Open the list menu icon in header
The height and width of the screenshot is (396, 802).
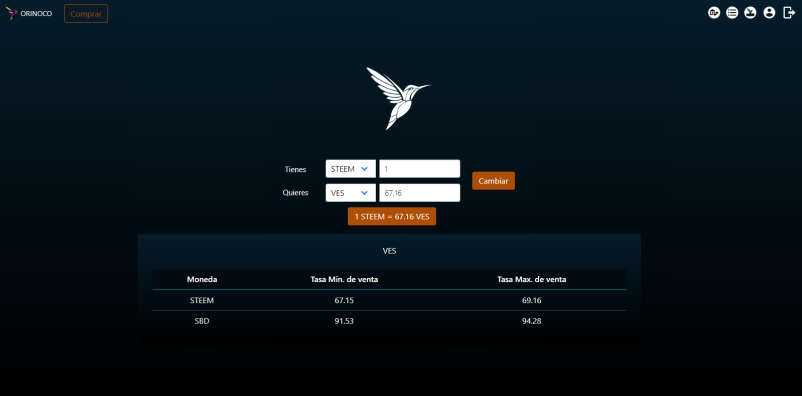732,13
